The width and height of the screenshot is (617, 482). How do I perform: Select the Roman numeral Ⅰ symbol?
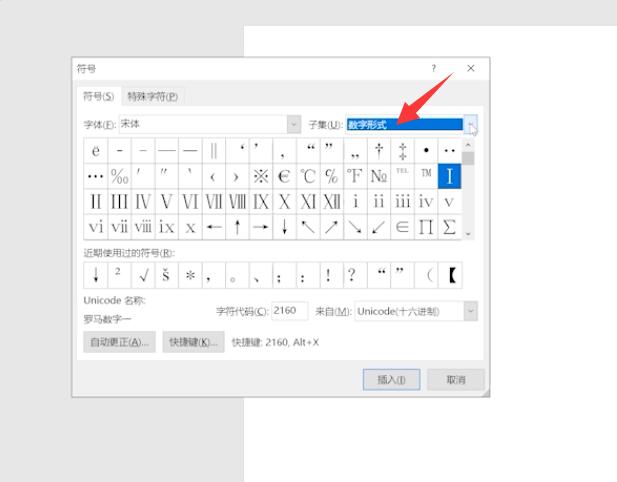tap(449, 176)
